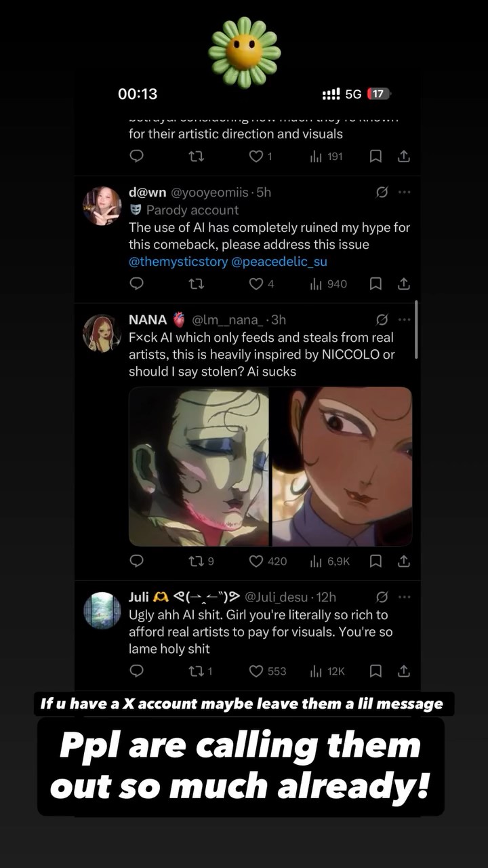Viewport: 488px width, 868px height.
Task: Like d@wn's tweet with 4 likes
Action: click(256, 284)
